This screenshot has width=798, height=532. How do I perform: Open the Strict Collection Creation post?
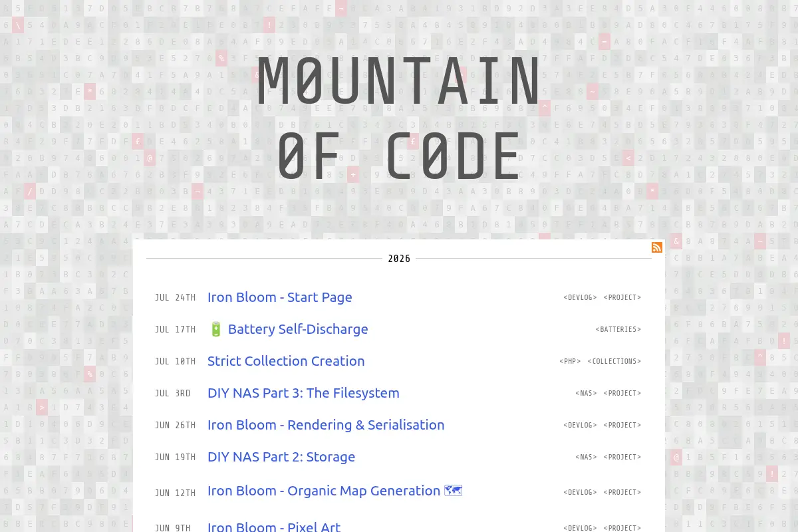pyautogui.click(x=286, y=361)
